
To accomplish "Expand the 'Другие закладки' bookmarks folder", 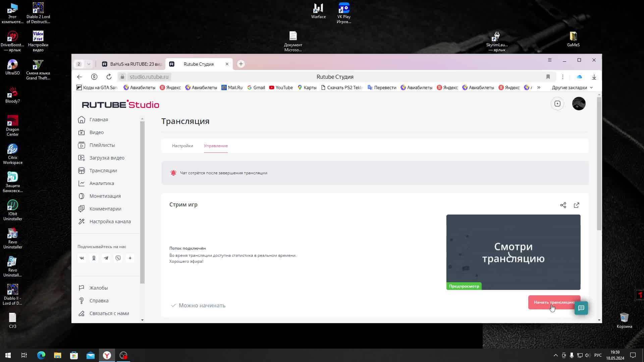I will [572, 87].
